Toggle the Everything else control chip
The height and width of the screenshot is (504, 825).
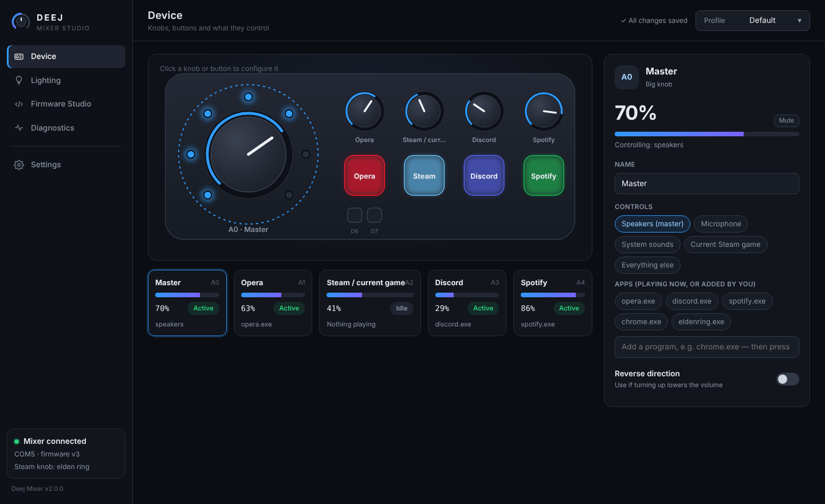[647, 265]
